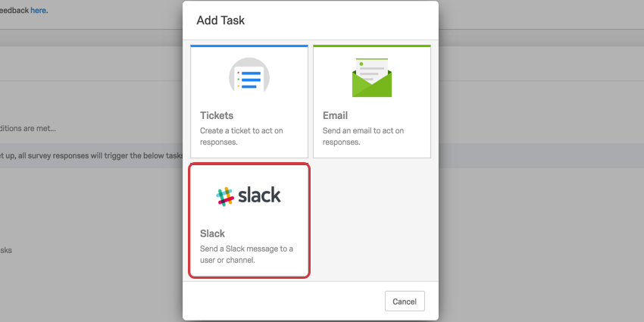The image size is (644, 322).
Task: Click the blue bar atop Tickets card
Action: pos(249,46)
